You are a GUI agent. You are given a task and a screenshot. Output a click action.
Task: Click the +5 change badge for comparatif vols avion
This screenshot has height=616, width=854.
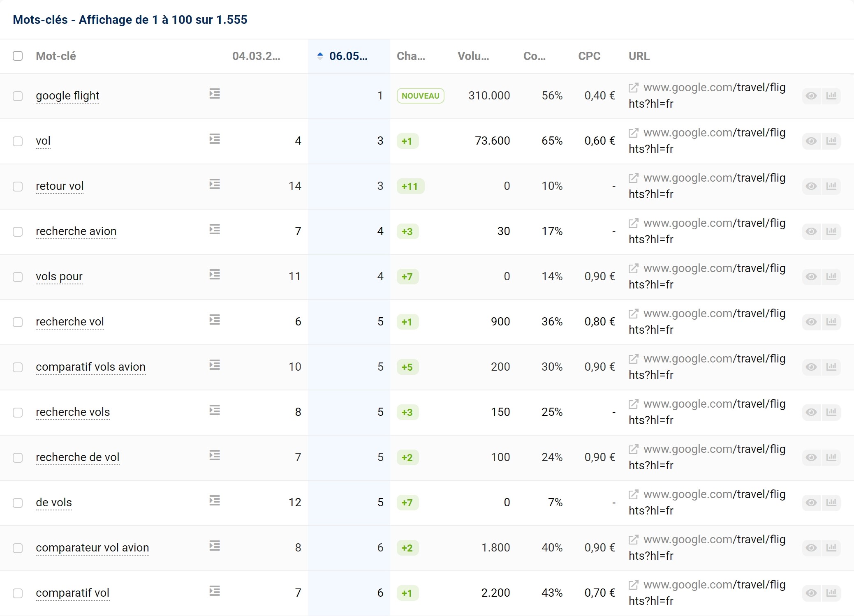click(x=407, y=367)
